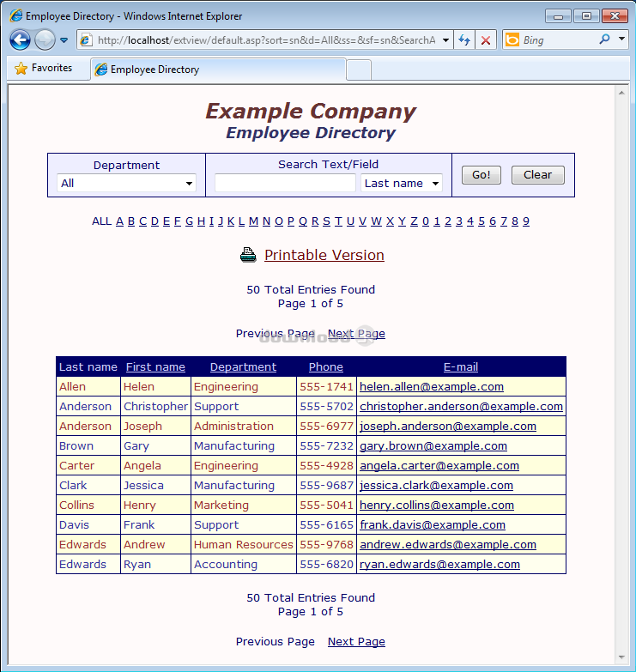636x672 pixels.
Task: Click the browser Forward arrow button
Action: point(45,40)
